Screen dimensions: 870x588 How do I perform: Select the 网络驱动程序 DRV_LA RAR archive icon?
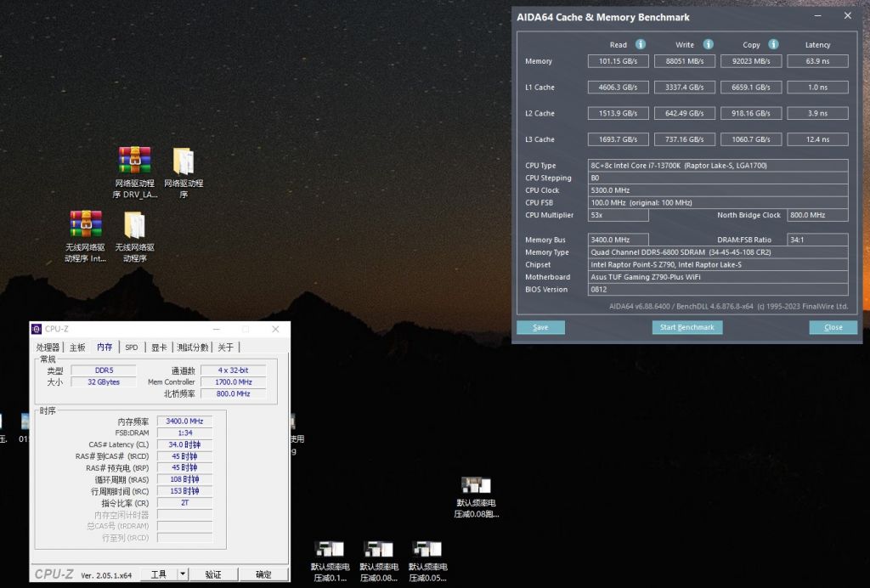coord(134,161)
